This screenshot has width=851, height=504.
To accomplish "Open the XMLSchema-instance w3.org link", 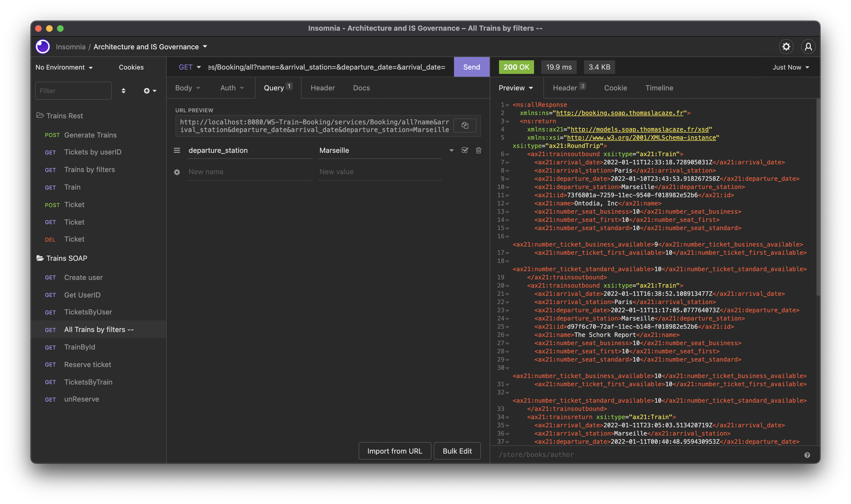I will (641, 138).
